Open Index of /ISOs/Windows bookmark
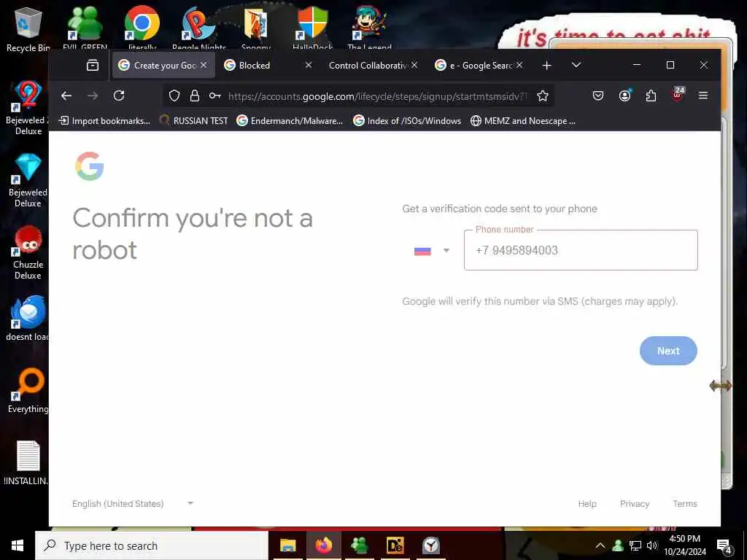Image resolution: width=747 pixels, height=560 pixels. (x=407, y=121)
